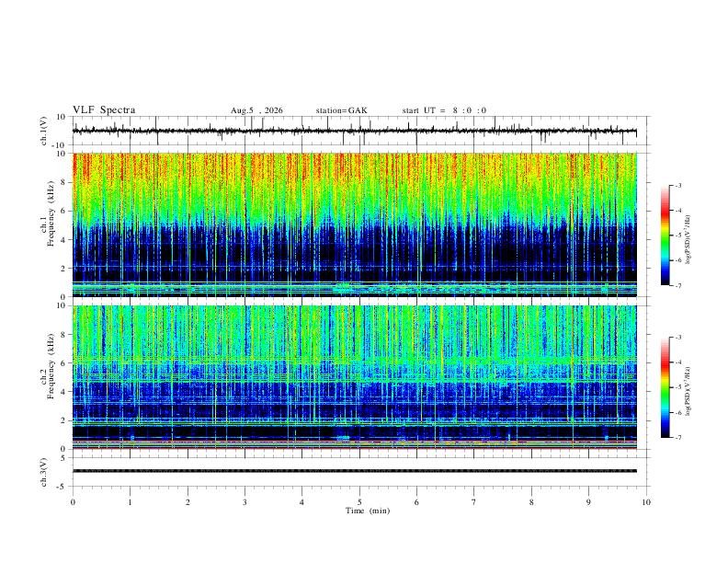The height and width of the screenshot is (563, 728).
Task: Click the ch.1(V) waveform axis label
Action: click(44, 131)
